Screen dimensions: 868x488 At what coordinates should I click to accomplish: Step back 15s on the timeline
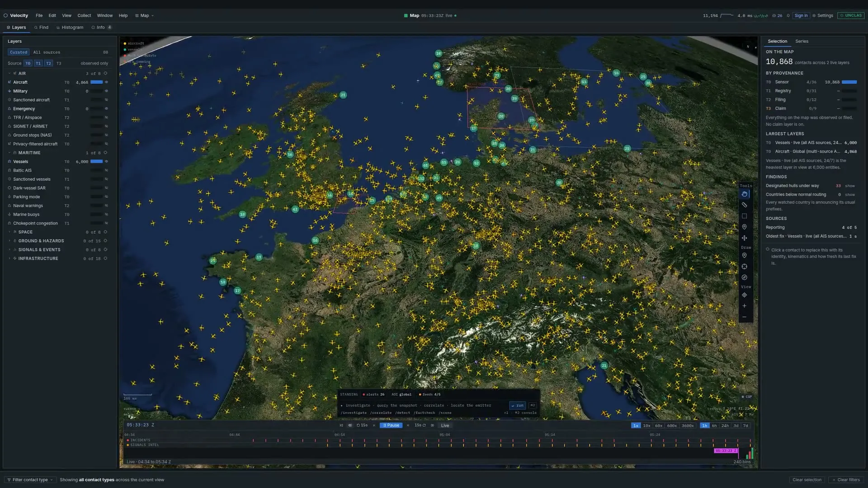[362, 425]
